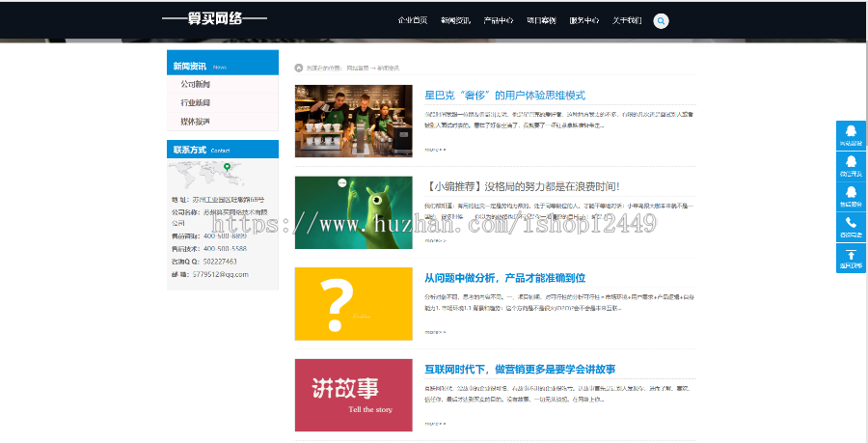Open the green monster thumbnail

coord(354,212)
